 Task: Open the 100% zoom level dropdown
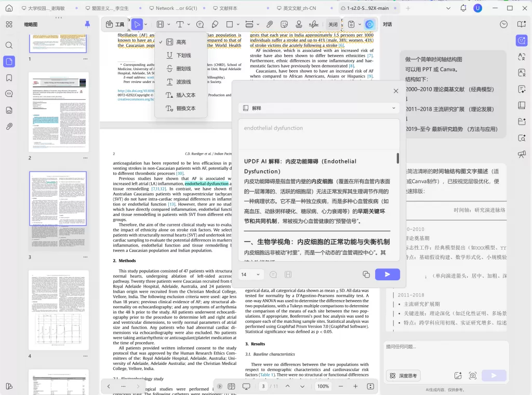pos(324,386)
